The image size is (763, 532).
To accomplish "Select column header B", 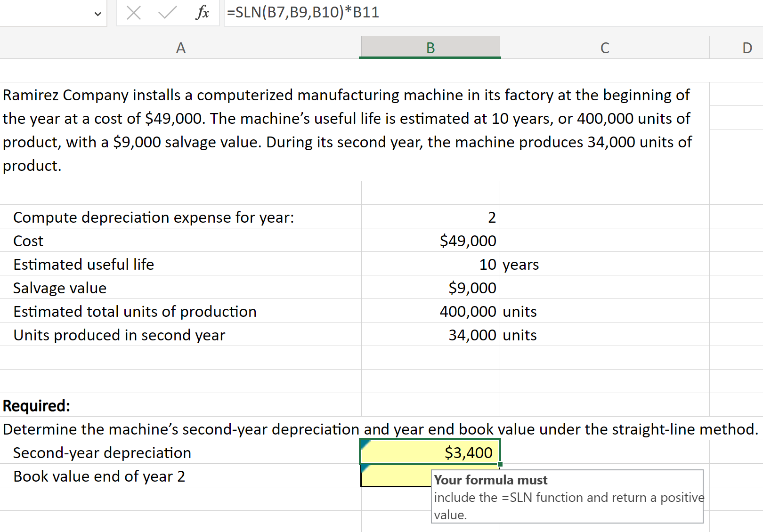I will pyautogui.click(x=430, y=47).
